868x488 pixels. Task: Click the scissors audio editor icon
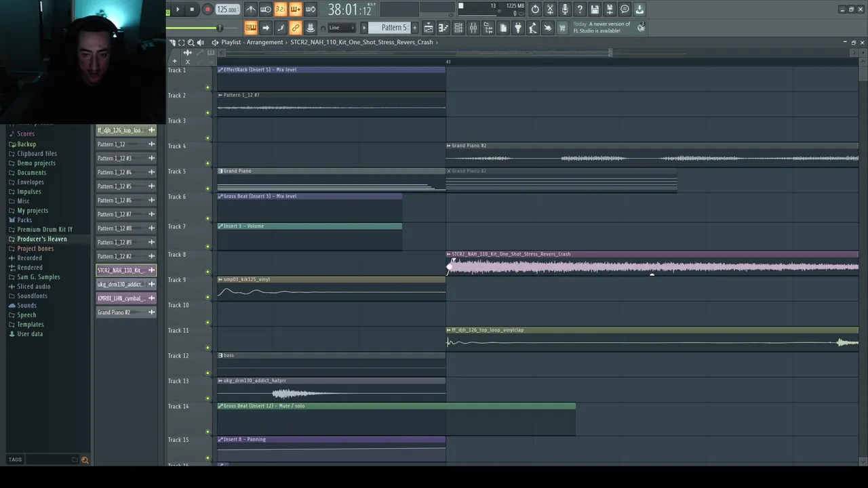(550, 9)
